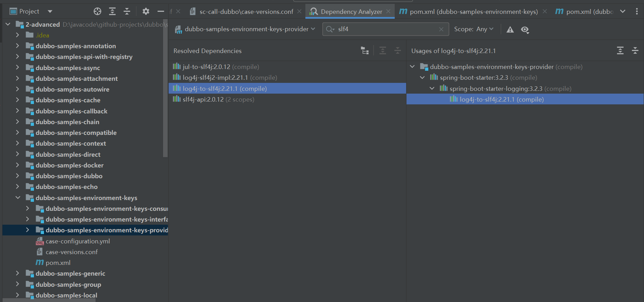
Task: Expand all in Usages pane
Action: click(x=620, y=51)
